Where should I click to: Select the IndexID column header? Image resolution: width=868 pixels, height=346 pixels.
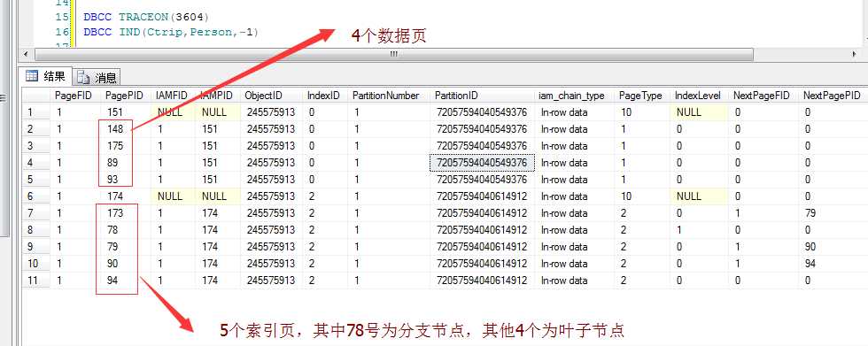[x=325, y=96]
